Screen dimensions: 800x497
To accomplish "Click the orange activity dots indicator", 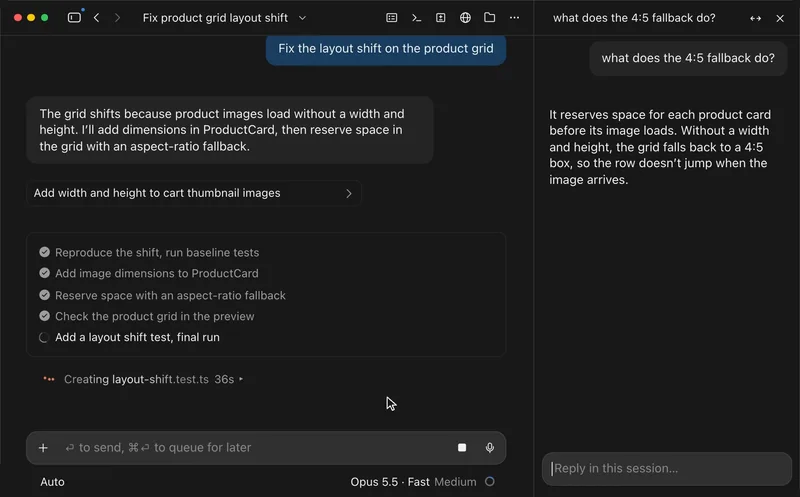I will [49, 379].
